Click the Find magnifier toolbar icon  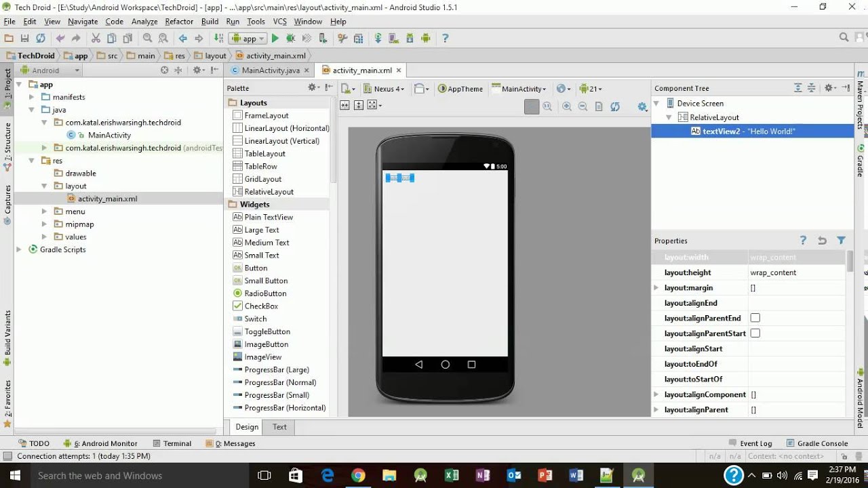point(147,39)
